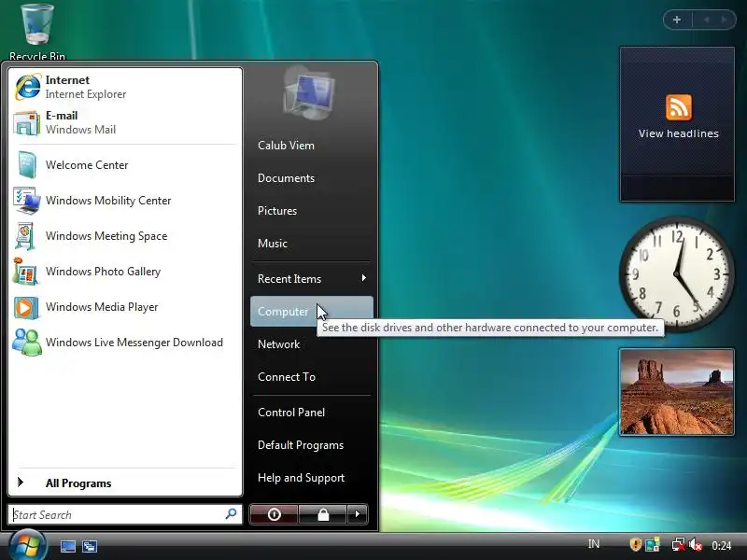Screen dimensions: 747x560
Task: Open Internet Explorer from the Start menu
Action: (125, 87)
